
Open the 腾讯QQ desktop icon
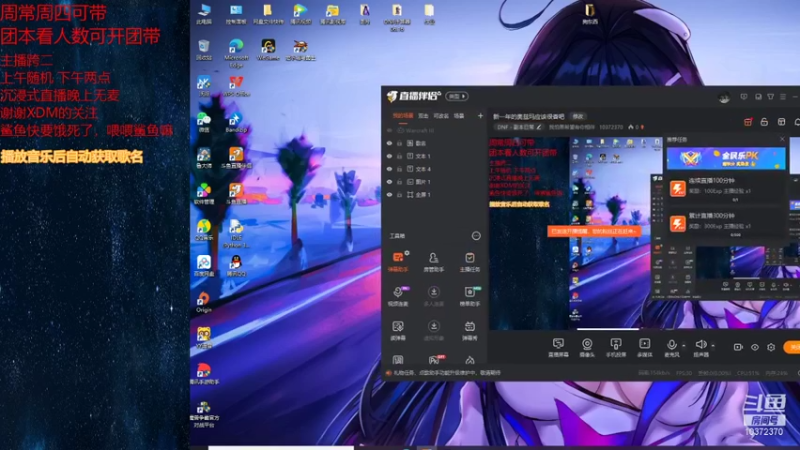pyautogui.click(x=236, y=266)
